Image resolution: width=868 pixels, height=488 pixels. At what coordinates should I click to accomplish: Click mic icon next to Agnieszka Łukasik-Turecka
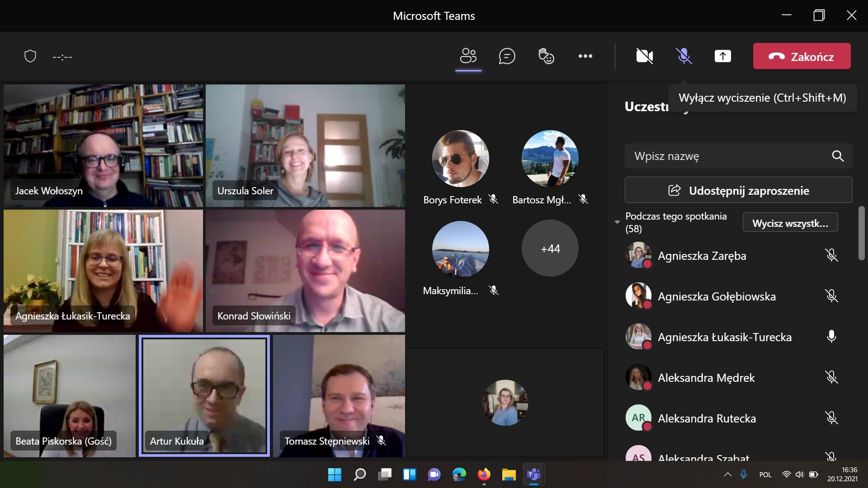[x=831, y=337]
